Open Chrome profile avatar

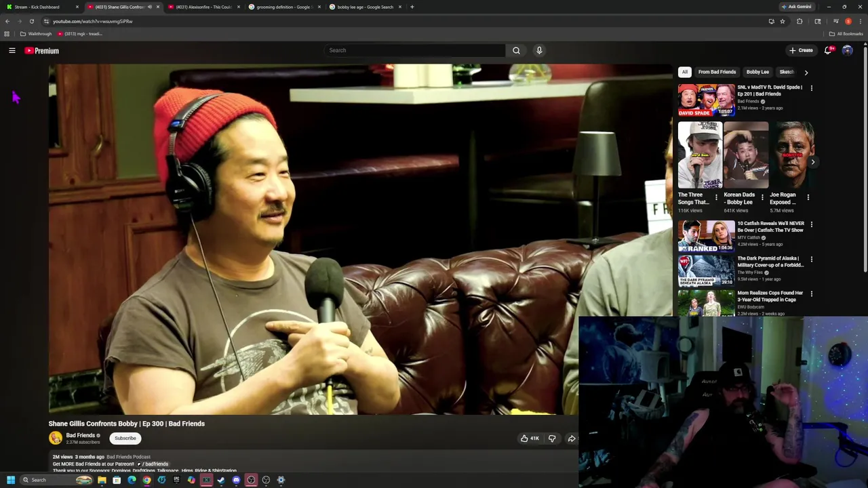(x=848, y=21)
